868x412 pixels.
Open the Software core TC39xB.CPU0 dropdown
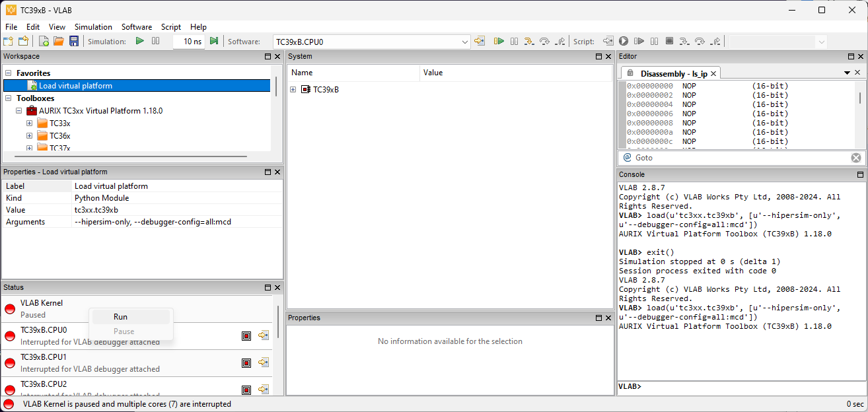click(x=465, y=42)
